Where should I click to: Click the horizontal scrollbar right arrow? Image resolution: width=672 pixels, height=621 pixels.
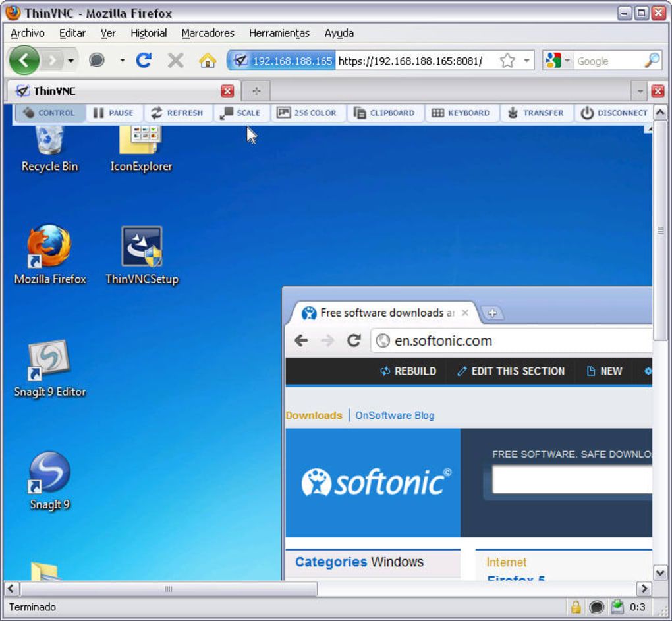[x=644, y=589]
